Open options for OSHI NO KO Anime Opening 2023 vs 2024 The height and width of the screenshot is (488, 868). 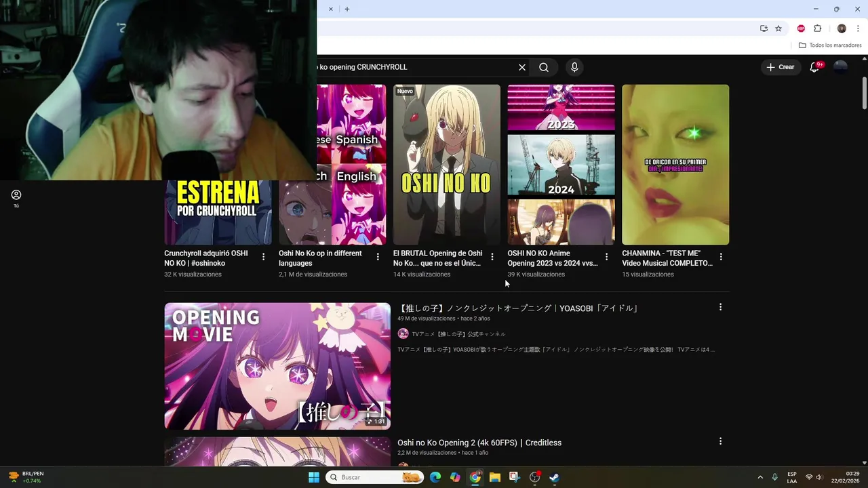click(x=606, y=257)
